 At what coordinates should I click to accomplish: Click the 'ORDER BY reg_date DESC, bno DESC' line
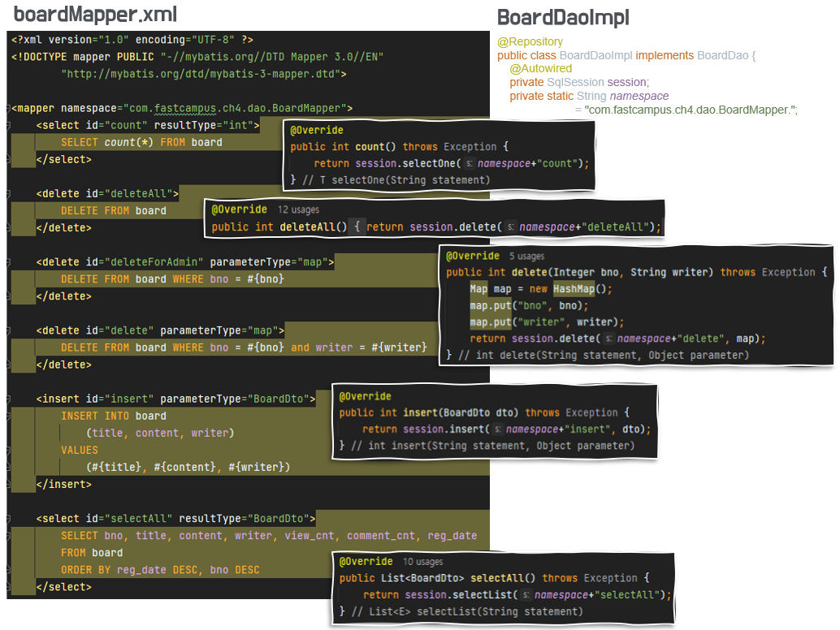(x=160, y=570)
